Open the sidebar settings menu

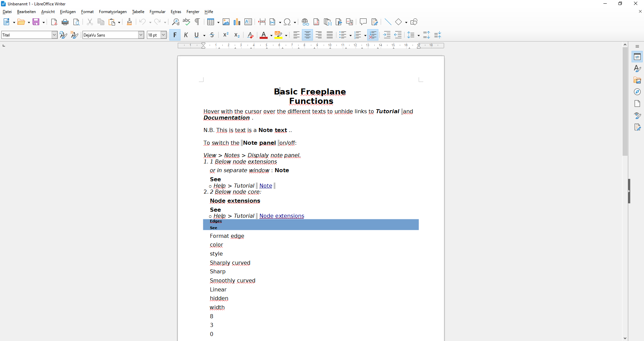(637, 47)
